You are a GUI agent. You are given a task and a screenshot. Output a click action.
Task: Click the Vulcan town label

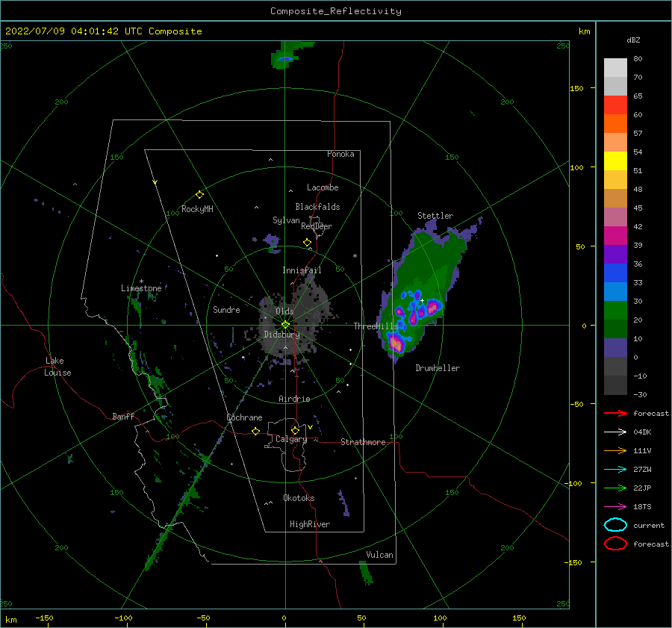[x=379, y=555]
